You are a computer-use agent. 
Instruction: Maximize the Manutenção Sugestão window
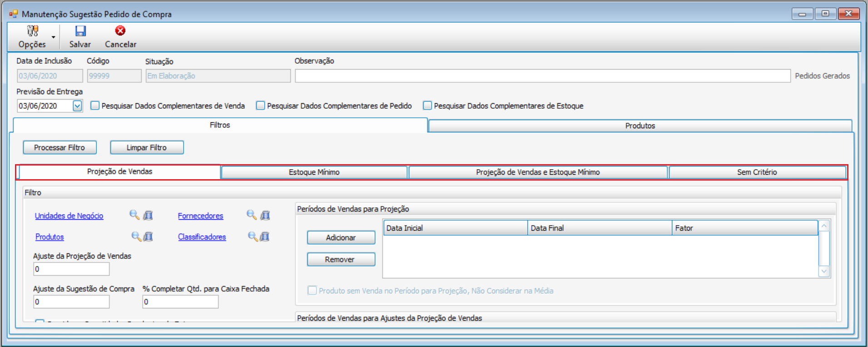(x=825, y=14)
